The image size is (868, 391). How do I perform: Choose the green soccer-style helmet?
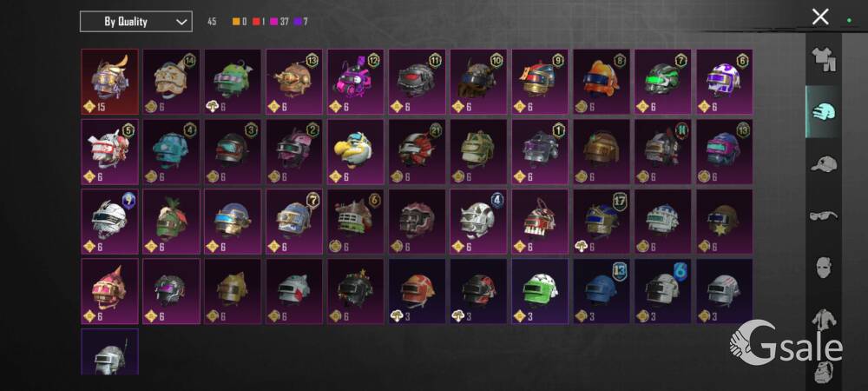point(540,291)
